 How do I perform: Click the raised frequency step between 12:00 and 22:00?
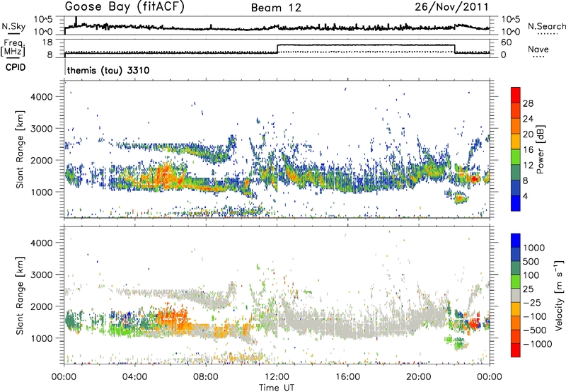pos(366,45)
